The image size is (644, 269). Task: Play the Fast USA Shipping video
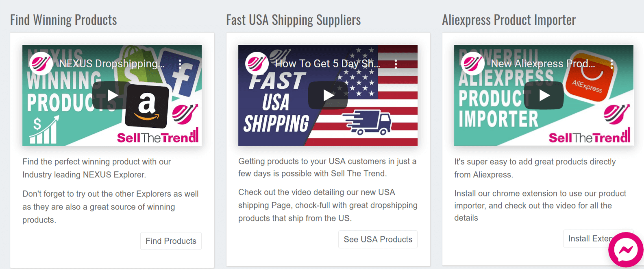click(328, 96)
